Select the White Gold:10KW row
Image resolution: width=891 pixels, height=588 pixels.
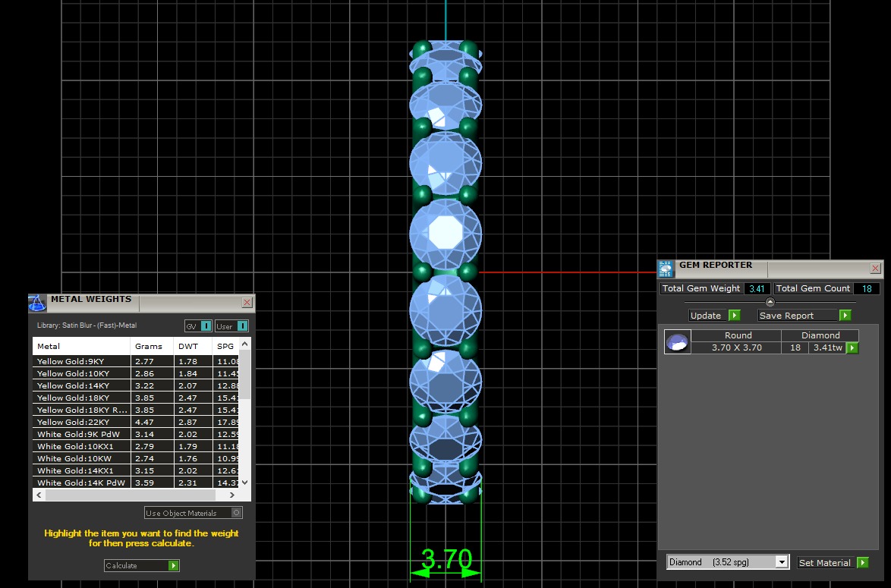136,458
